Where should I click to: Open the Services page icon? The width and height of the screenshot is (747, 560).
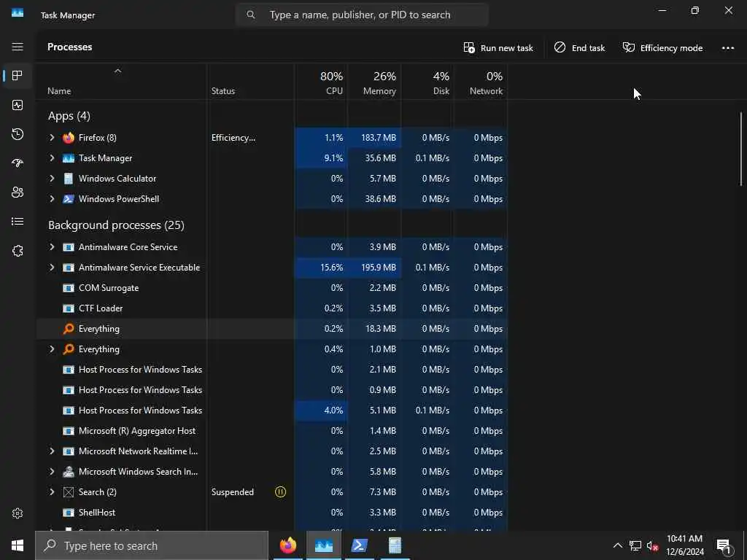pyautogui.click(x=18, y=251)
